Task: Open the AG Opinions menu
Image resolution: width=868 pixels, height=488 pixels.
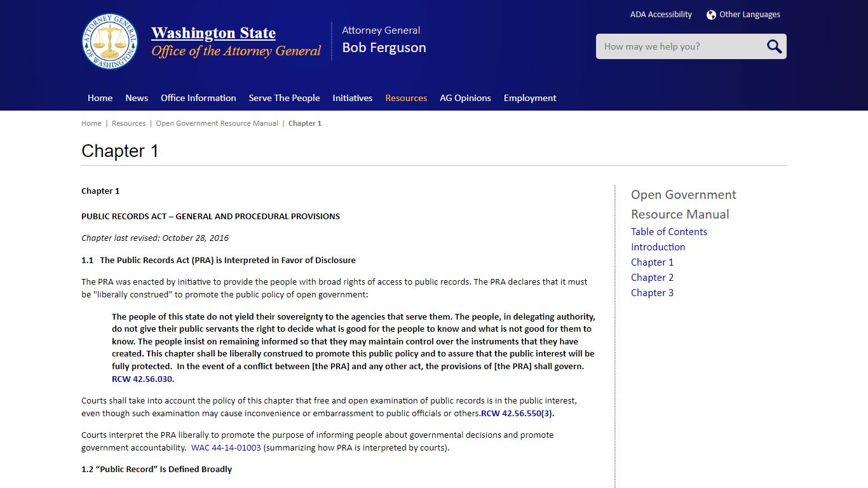Action: [465, 98]
